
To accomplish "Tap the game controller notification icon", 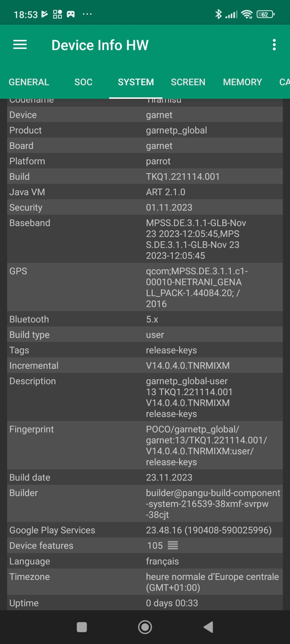I will coord(71,14).
